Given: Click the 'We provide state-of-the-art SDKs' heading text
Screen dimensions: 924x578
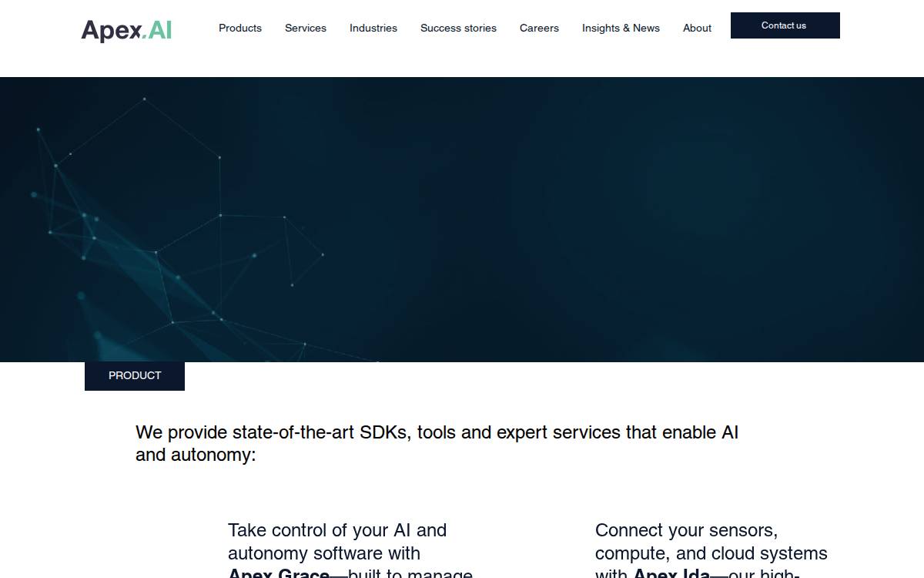Looking at the screenshot, I should coord(437,443).
